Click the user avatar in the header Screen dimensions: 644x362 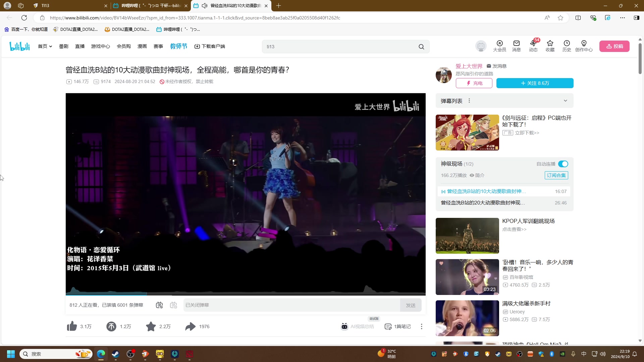(x=481, y=46)
